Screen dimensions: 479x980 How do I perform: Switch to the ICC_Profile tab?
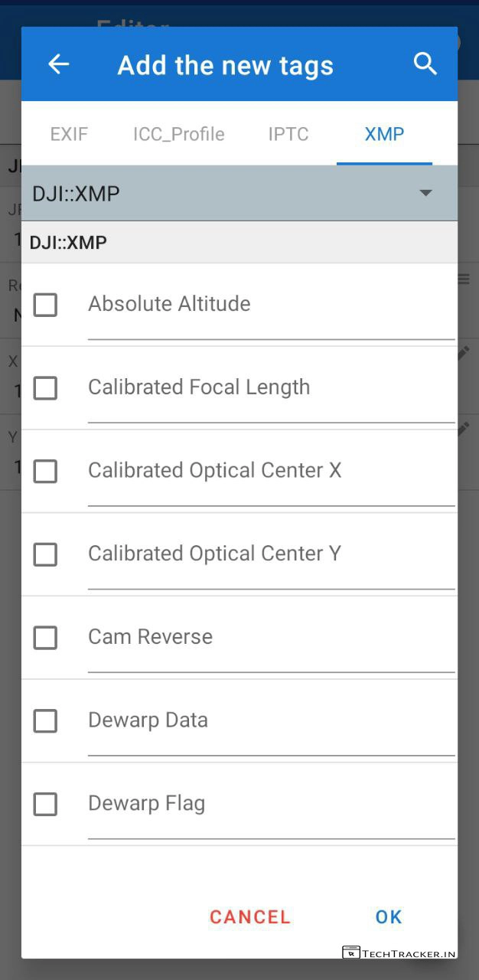tap(178, 135)
